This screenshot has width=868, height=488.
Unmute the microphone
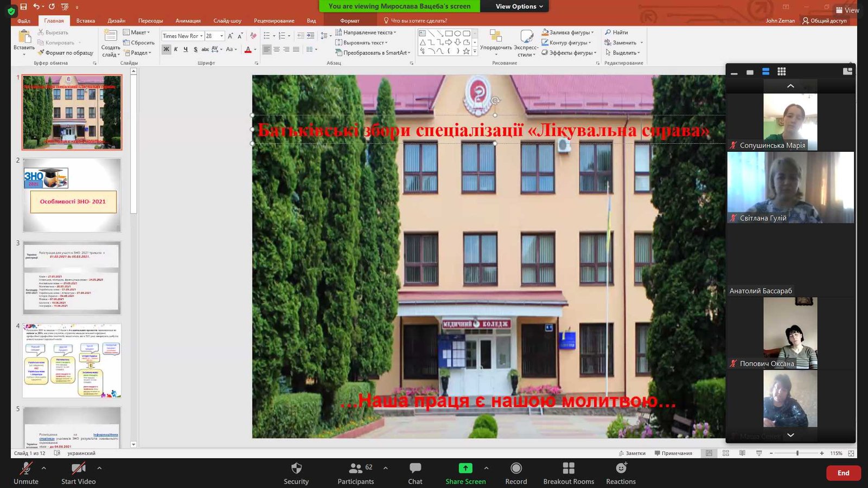[x=25, y=468]
